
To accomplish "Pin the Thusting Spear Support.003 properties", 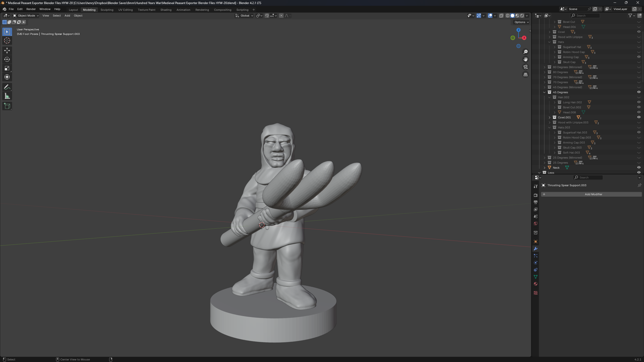I will click(x=639, y=185).
